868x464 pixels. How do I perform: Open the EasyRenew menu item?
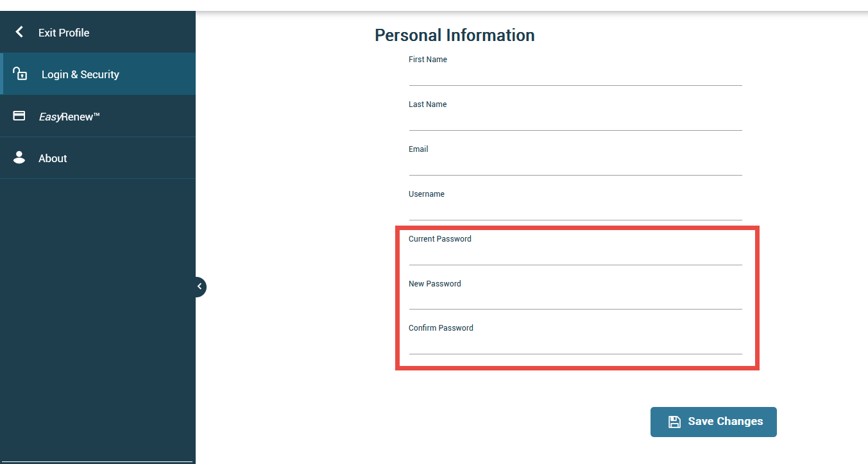[98, 116]
